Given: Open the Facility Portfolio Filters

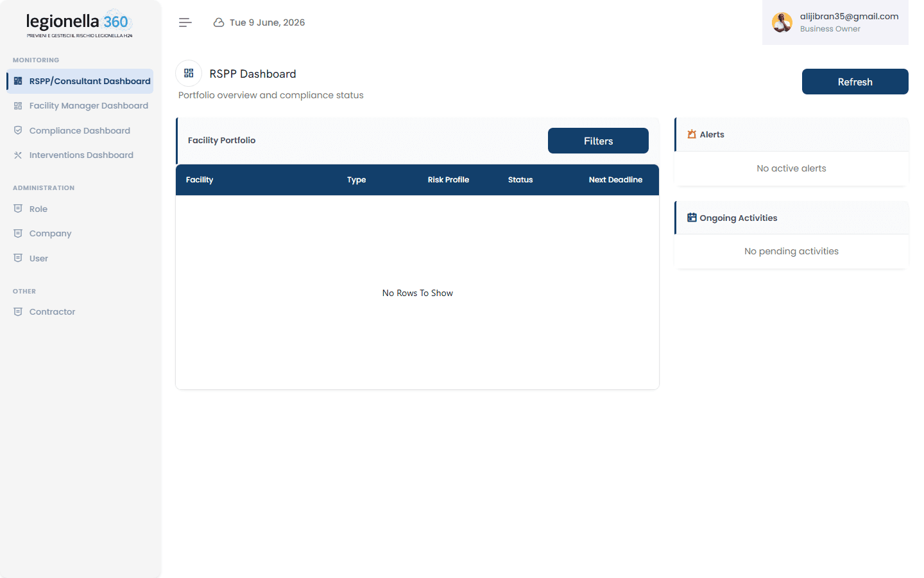Looking at the screenshot, I should (598, 141).
